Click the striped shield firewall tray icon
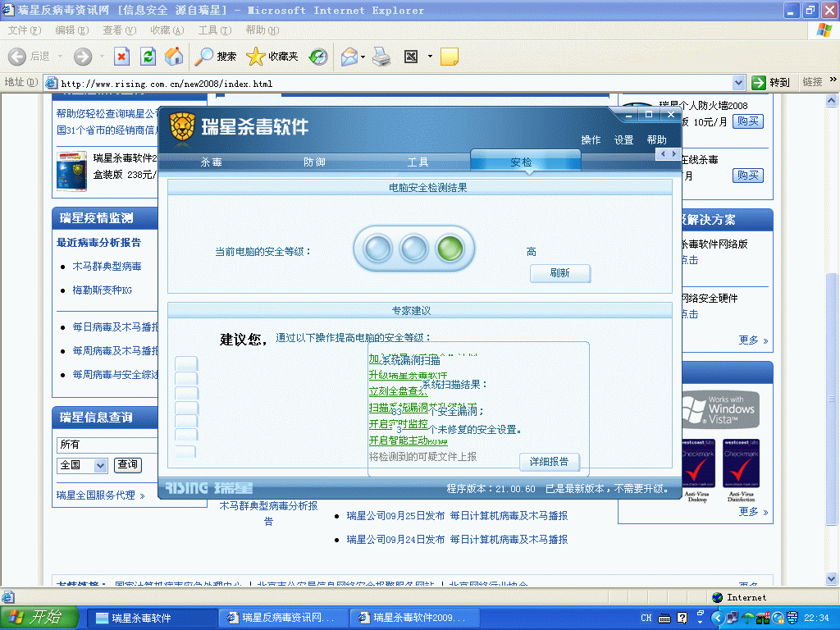This screenshot has width=840, height=630. click(x=792, y=618)
